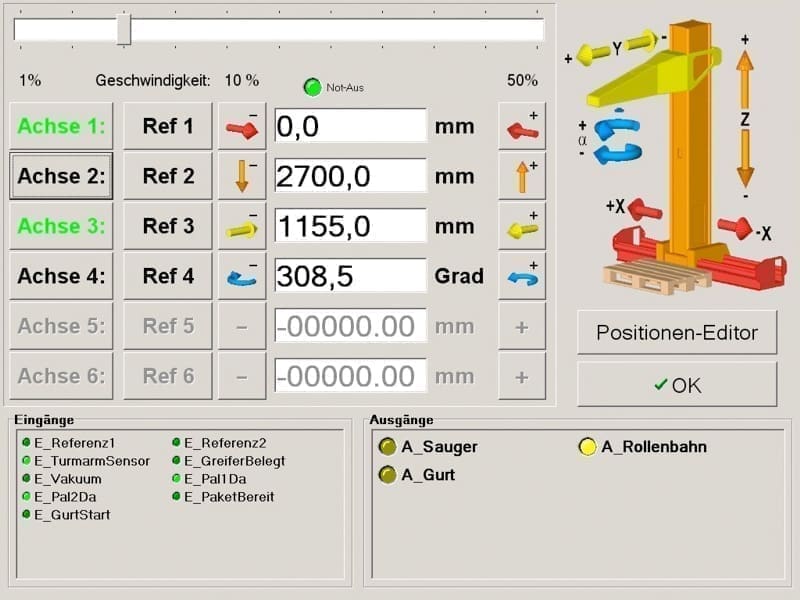Select the Achse 1 button
The image size is (800, 600).
pyautogui.click(x=62, y=127)
